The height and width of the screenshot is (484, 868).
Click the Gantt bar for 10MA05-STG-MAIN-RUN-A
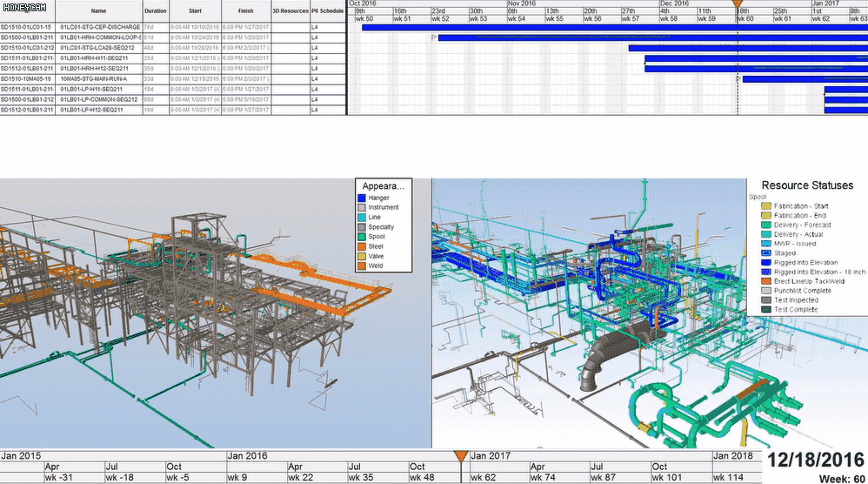click(805, 79)
